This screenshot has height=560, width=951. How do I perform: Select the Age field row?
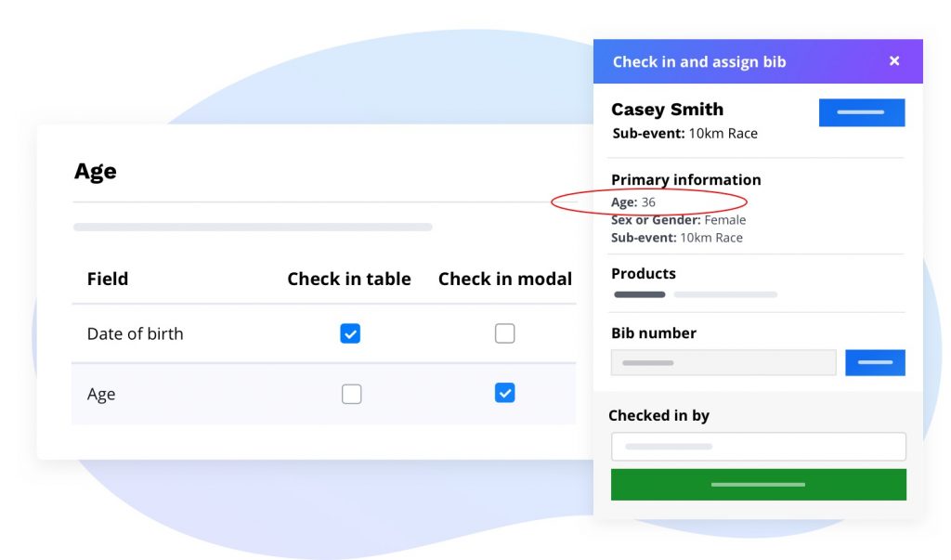coord(101,395)
